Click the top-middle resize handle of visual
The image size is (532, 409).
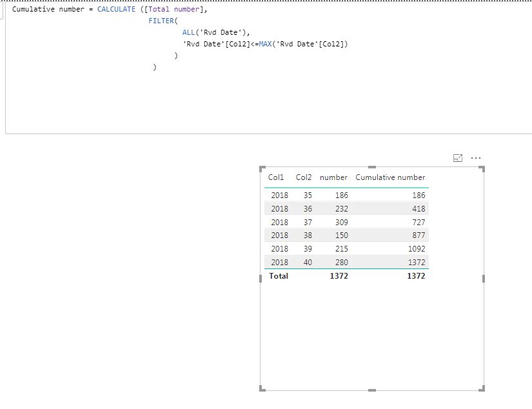click(372, 167)
